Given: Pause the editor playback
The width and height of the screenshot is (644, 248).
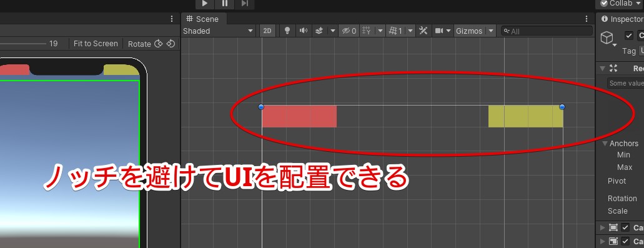Looking at the screenshot, I should (x=225, y=4).
